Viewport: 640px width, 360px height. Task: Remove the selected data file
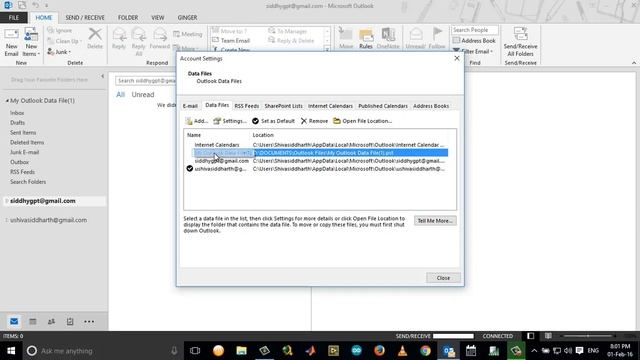pos(314,121)
